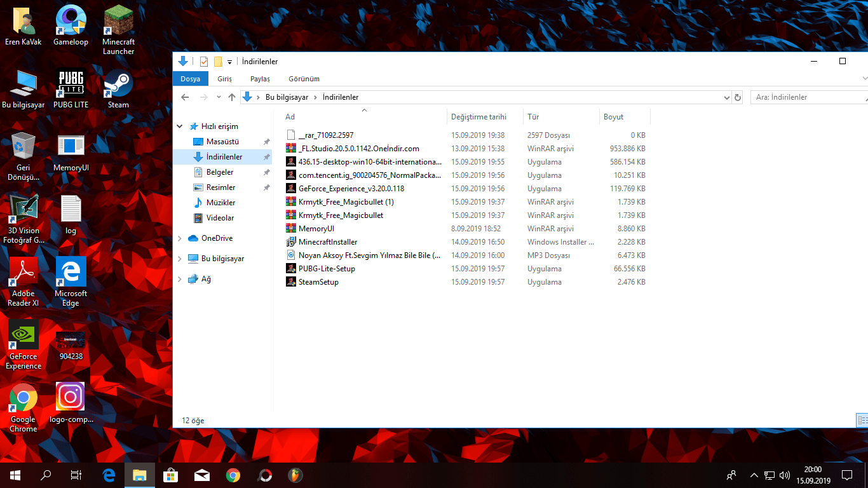Click Bu bilgisayar in the address path
Screen dimensions: 868x488
[287, 97]
